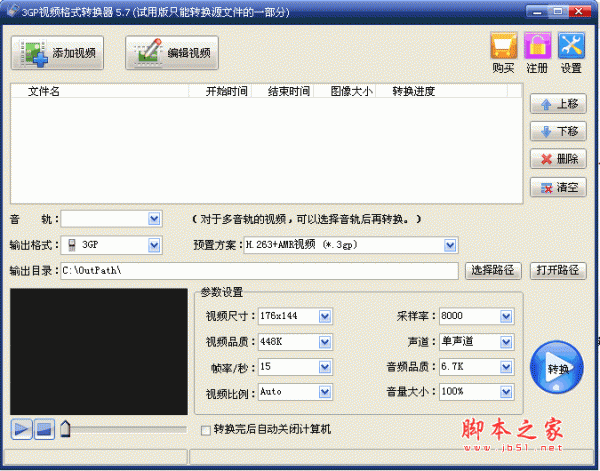Enable 转换完后自动关闭计算机 checkbox
Viewport: 600px width, 471px height.
point(205,430)
